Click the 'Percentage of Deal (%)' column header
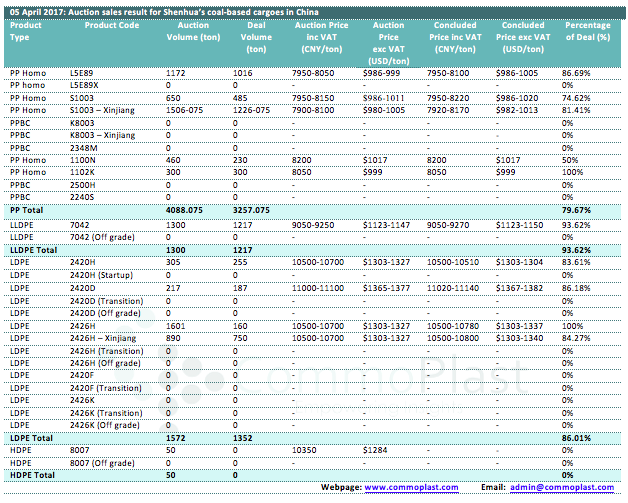Viewport: 628px width, 503px height. 587,30
